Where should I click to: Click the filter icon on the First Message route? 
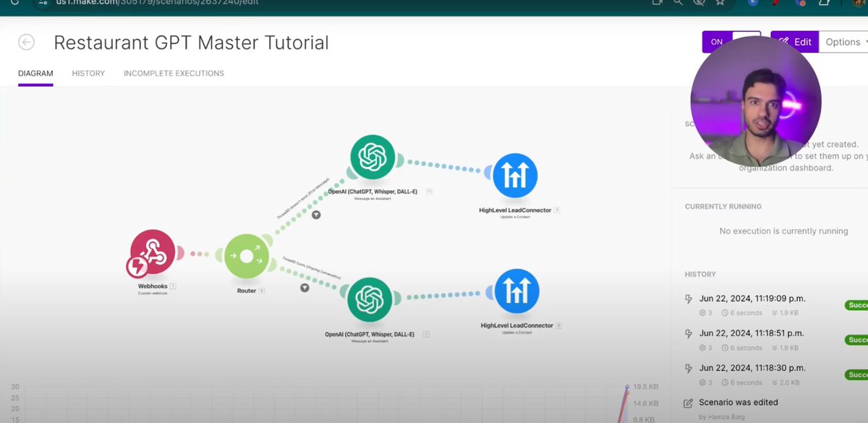click(316, 215)
